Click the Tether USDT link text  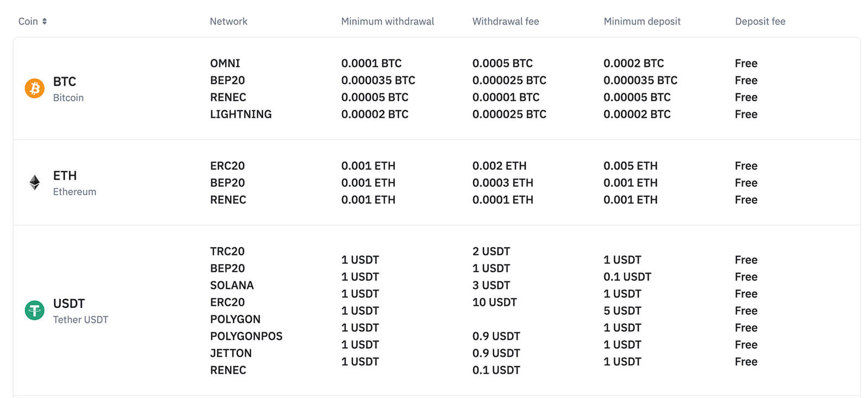[80, 319]
